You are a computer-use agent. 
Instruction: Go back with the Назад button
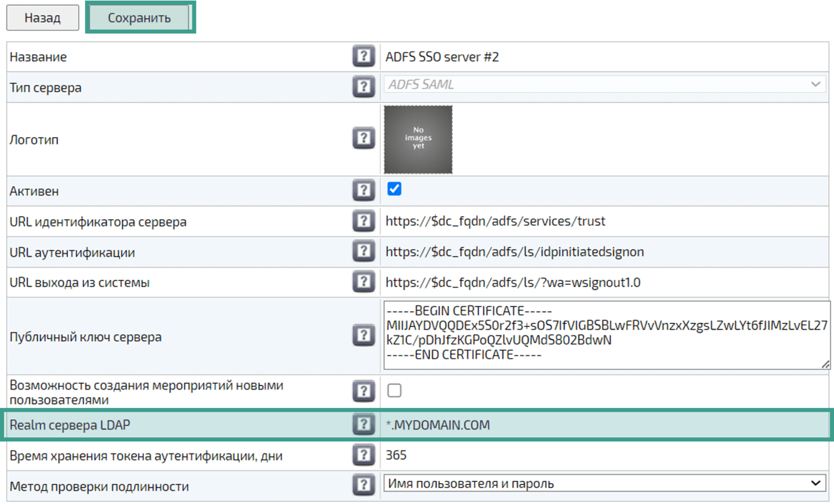point(42,18)
